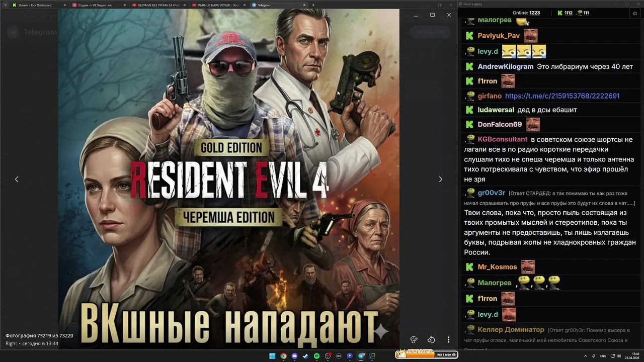
Task: Open OBS Studio from taskbar
Action: coord(328,356)
